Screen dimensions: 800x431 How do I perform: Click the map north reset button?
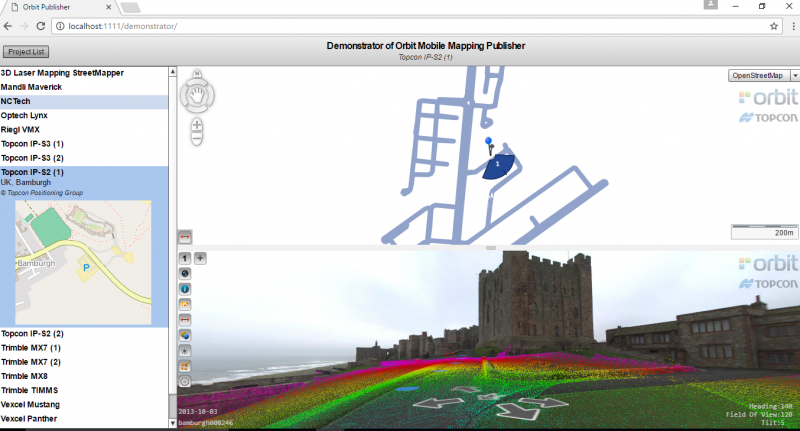pyautogui.click(x=197, y=74)
